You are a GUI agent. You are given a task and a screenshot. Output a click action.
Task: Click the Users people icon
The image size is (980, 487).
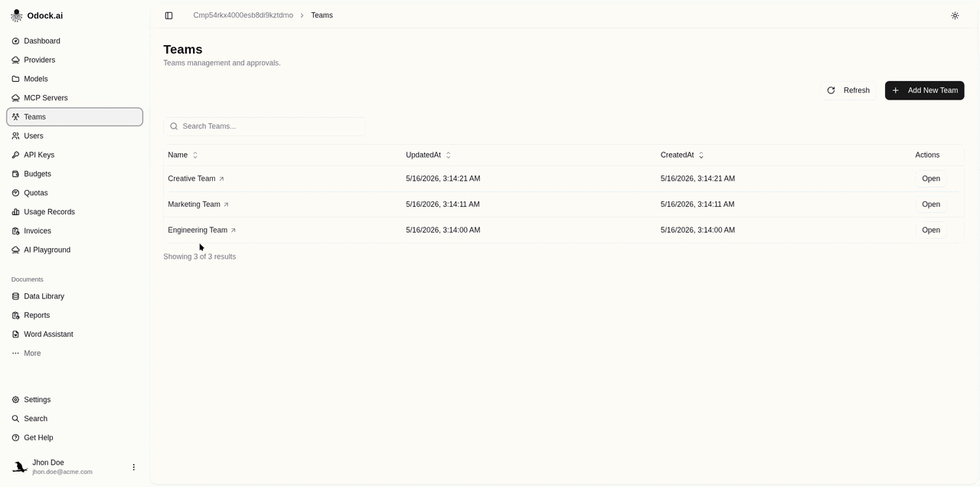[x=15, y=136]
